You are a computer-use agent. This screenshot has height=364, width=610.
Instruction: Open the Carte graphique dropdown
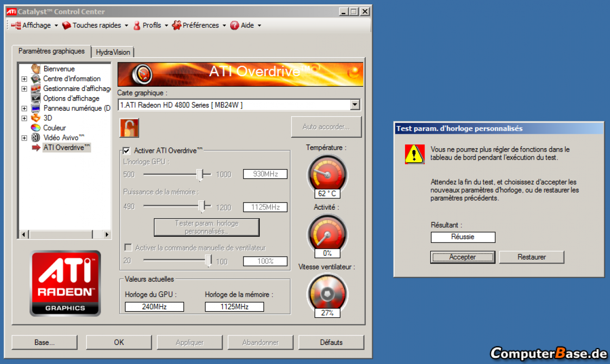click(x=355, y=105)
